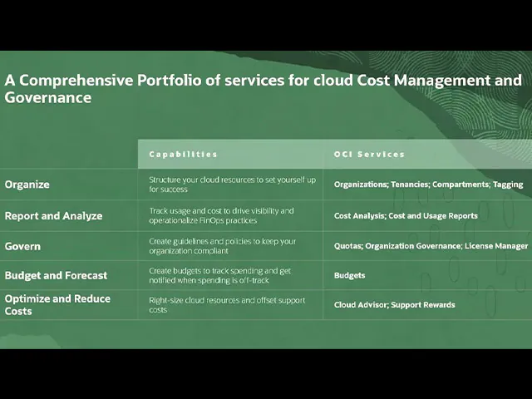Select the OCI Services column header
The width and height of the screenshot is (532, 399).
point(369,154)
